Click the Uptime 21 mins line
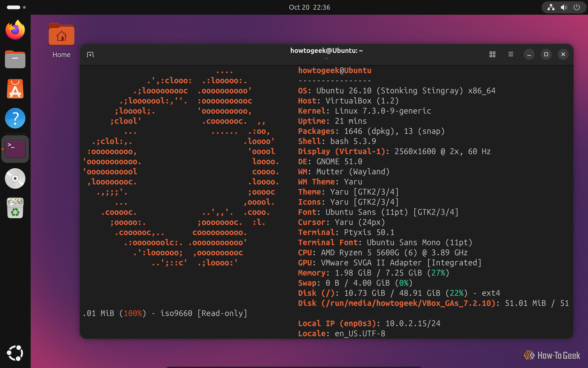 332,121
